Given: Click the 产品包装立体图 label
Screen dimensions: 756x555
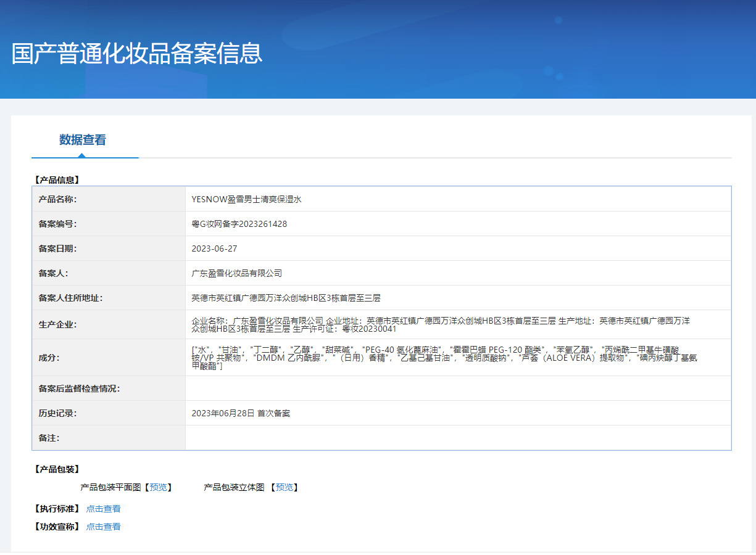Looking at the screenshot, I should (x=234, y=487).
